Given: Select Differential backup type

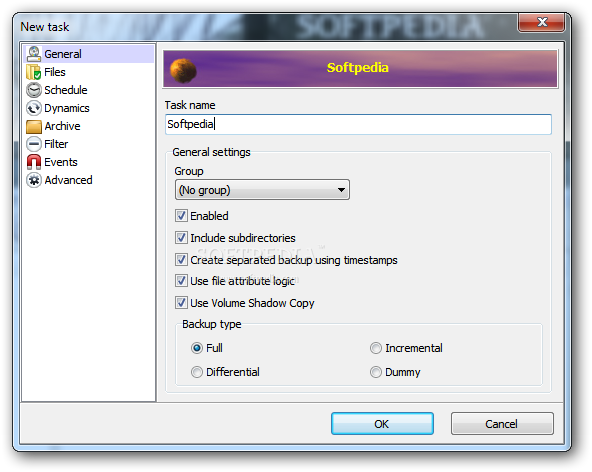Looking at the screenshot, I should pyautogui.click(x=197, y=372).
